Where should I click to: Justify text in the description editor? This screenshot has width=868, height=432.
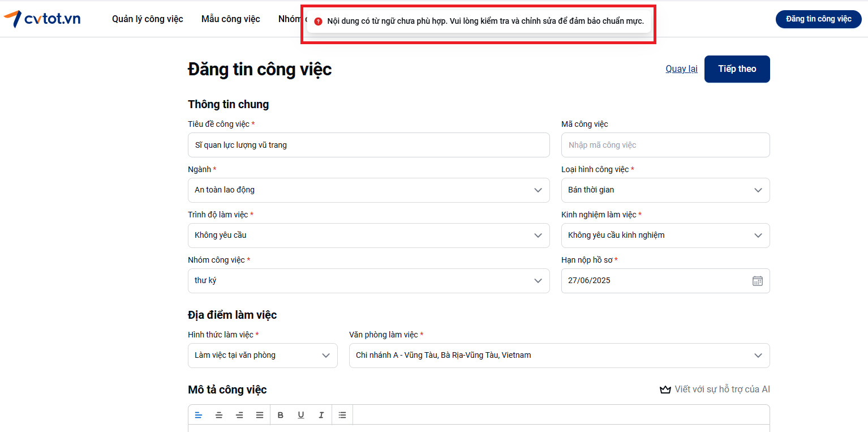(260, 415)
